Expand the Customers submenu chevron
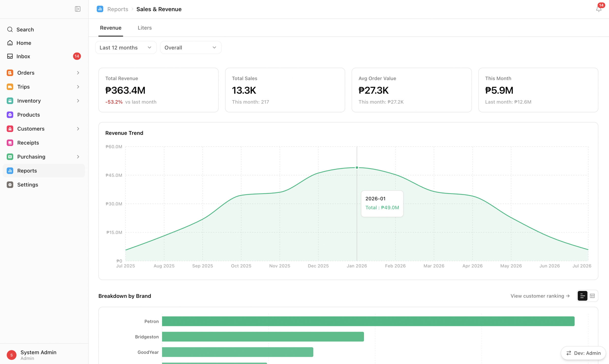 pyautogui.click(x=78, y=129)
